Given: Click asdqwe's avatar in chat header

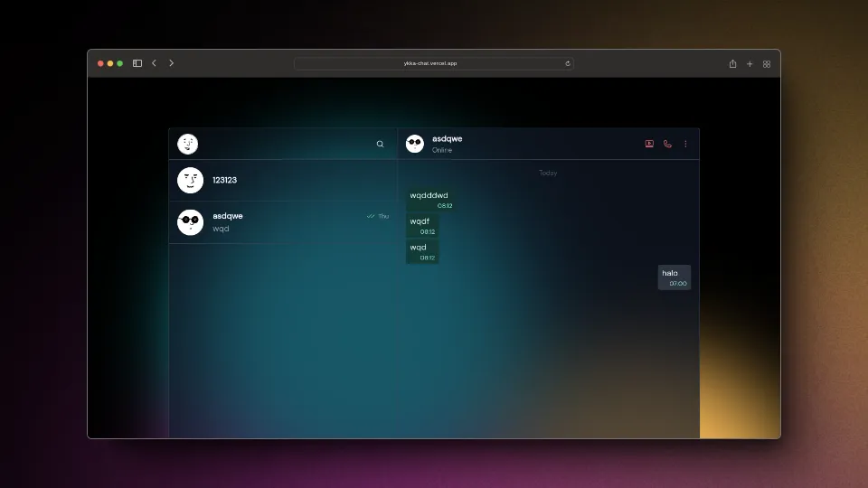Looking at the screenshot, I should [415, 144].
